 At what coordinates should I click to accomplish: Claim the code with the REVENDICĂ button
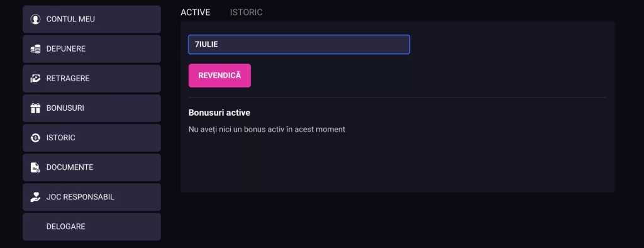219,76
